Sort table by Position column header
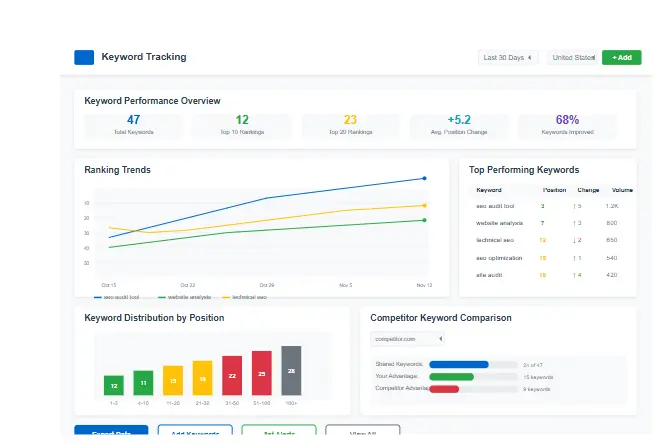Screen dimensions: 655x445 tap(554, 189)
